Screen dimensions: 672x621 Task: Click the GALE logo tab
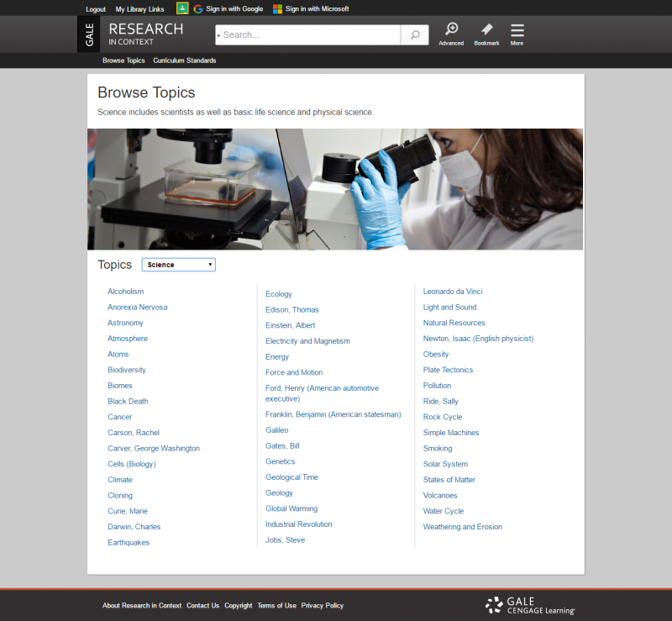(x=89, y=34)
